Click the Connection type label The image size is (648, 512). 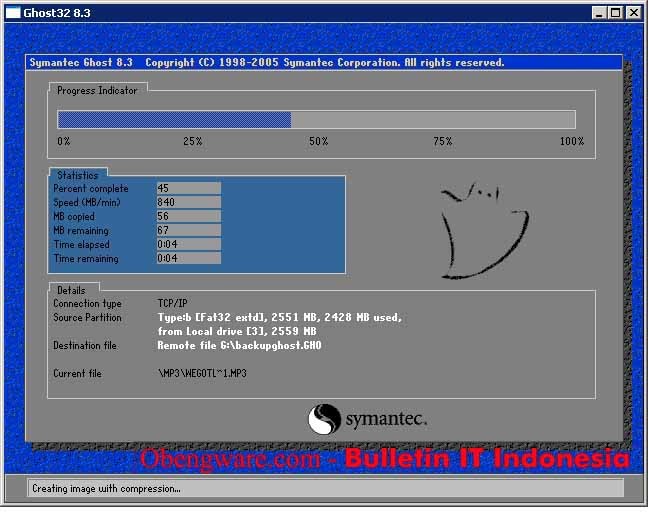point(88,304)
